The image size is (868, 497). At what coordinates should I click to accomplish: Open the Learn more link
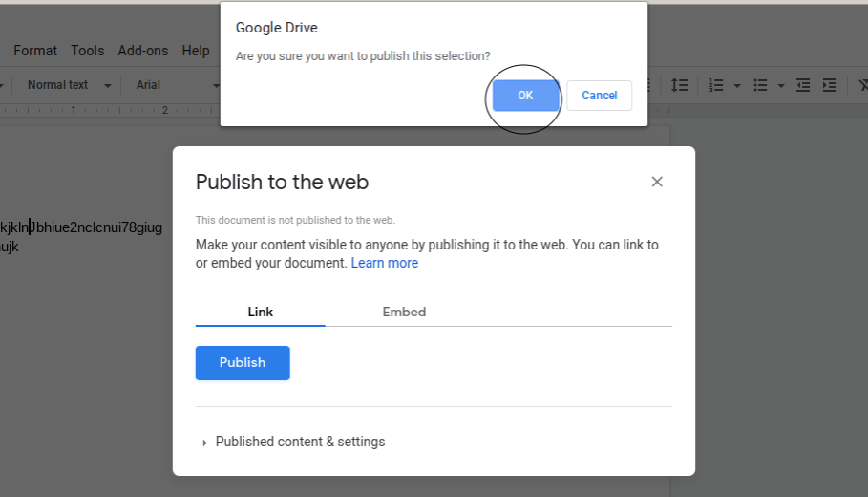384,263
